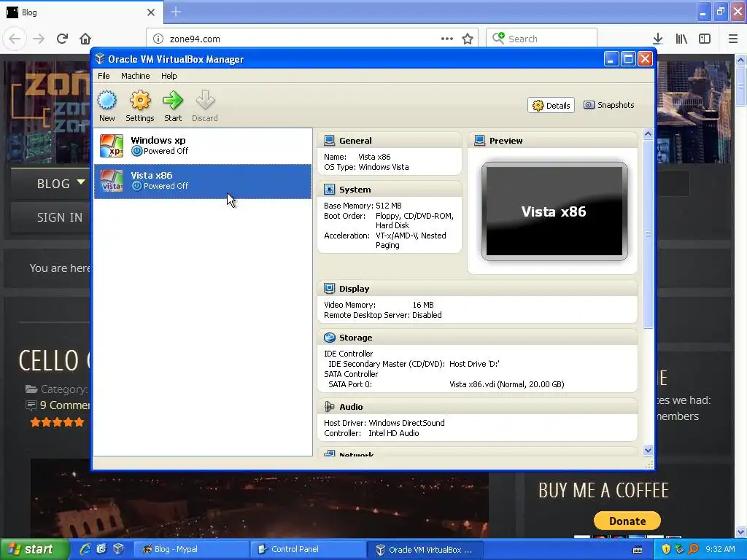Image resolution: width=747 pixels, height=560 pixels.
Task: Open the browser Downloads arrow icon
Action: tap(658, 39)
